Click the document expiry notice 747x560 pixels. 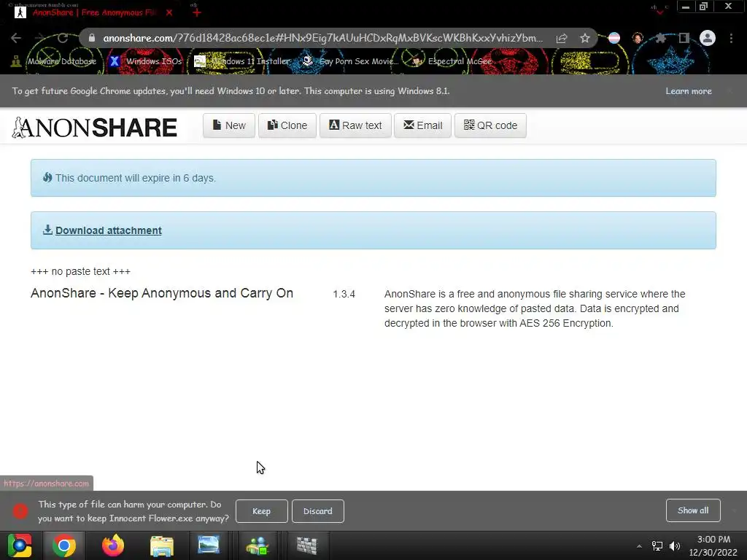[373, 178]
